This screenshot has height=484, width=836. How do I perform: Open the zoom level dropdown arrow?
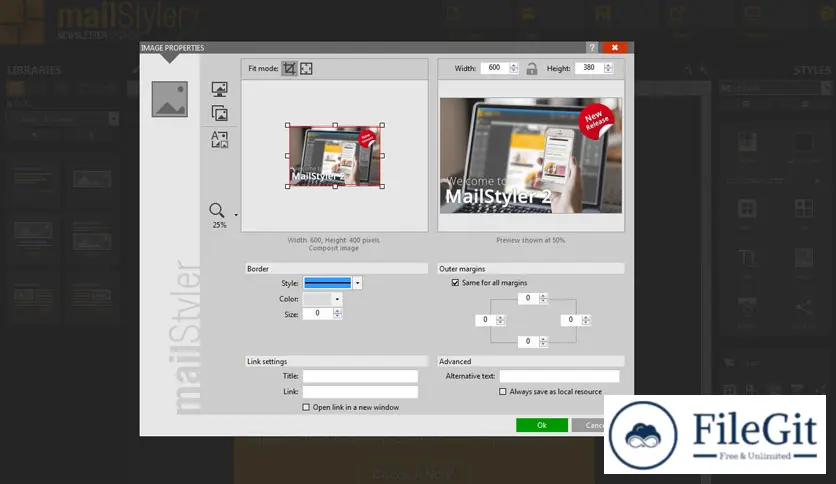[236, 215]
